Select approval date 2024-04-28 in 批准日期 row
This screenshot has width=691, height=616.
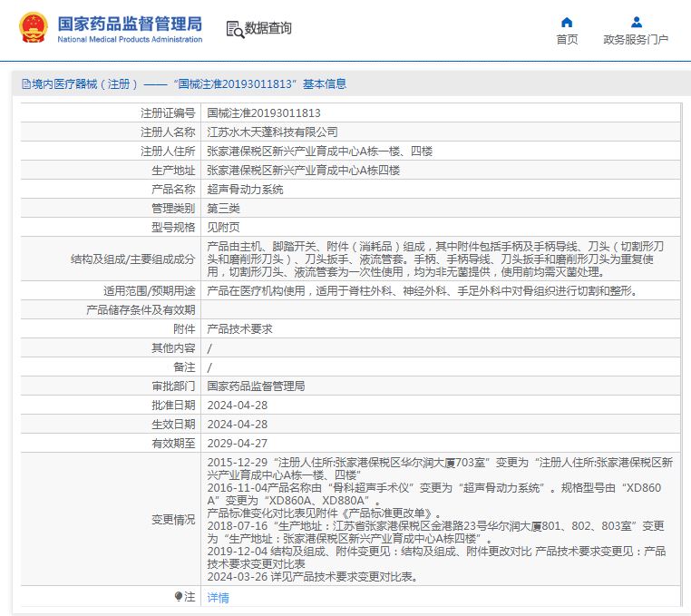click(237, 406)
